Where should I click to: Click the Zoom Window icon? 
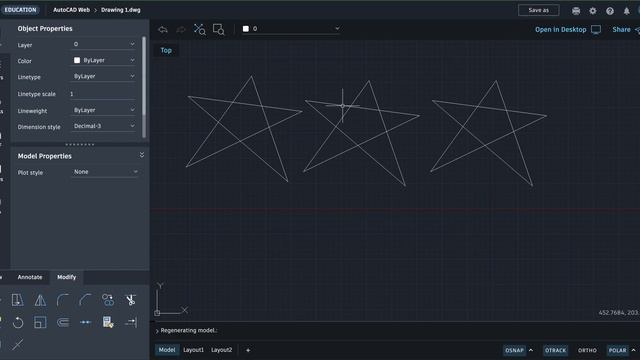[x=218, y=29]
